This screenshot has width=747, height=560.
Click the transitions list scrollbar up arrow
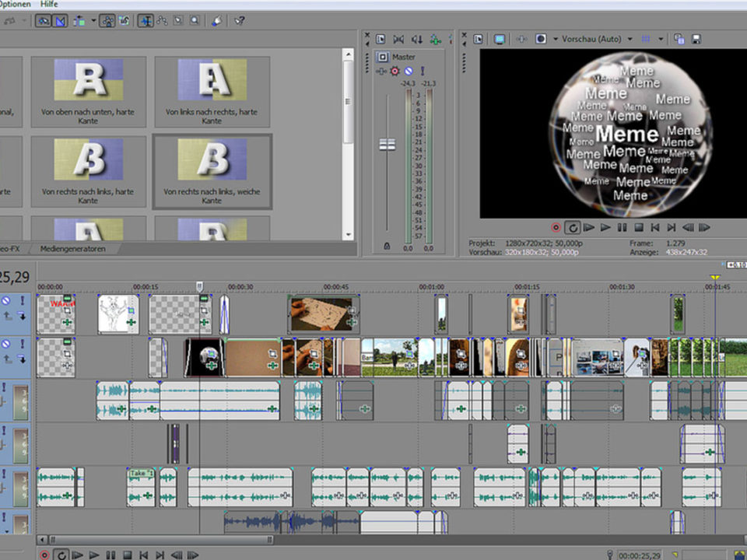pos(348,54)
